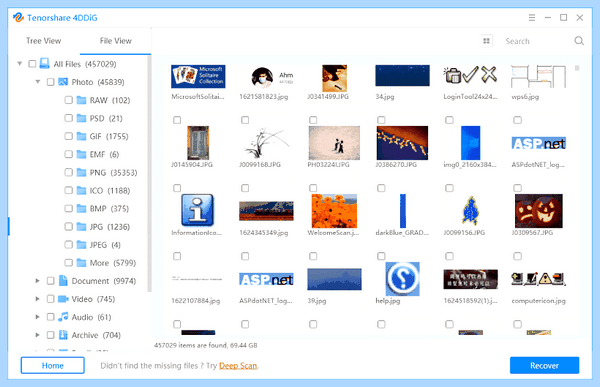Switch to the File View tab
Image resolution: width=600 pixels, height=387 pixels.
pyautogui.click(x=116, y=41)
